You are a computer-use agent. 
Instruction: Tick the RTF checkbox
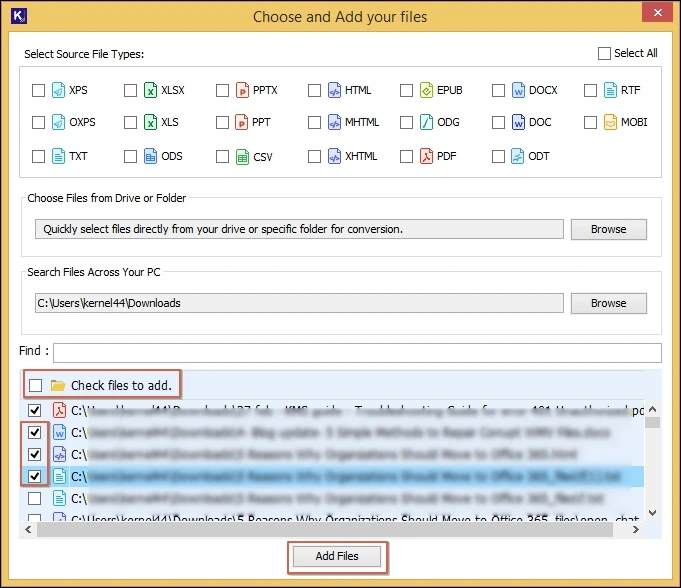[590, 90]
